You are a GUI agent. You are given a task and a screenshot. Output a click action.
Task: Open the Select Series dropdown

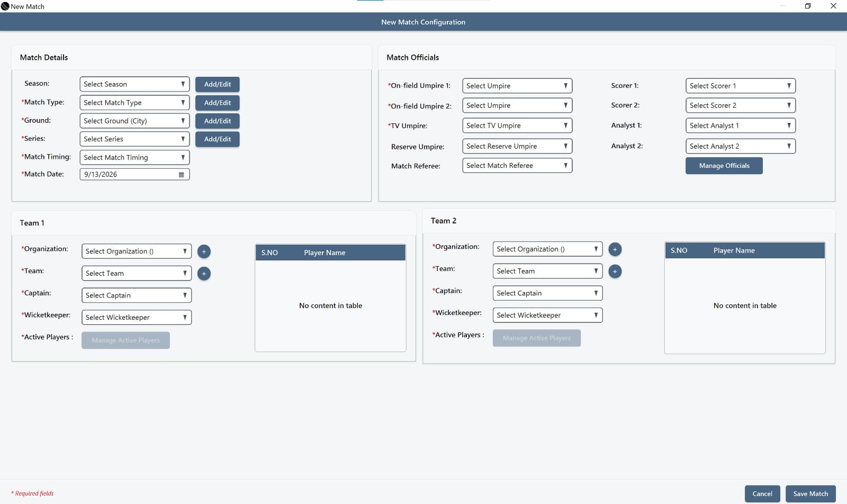coord(134,139)
